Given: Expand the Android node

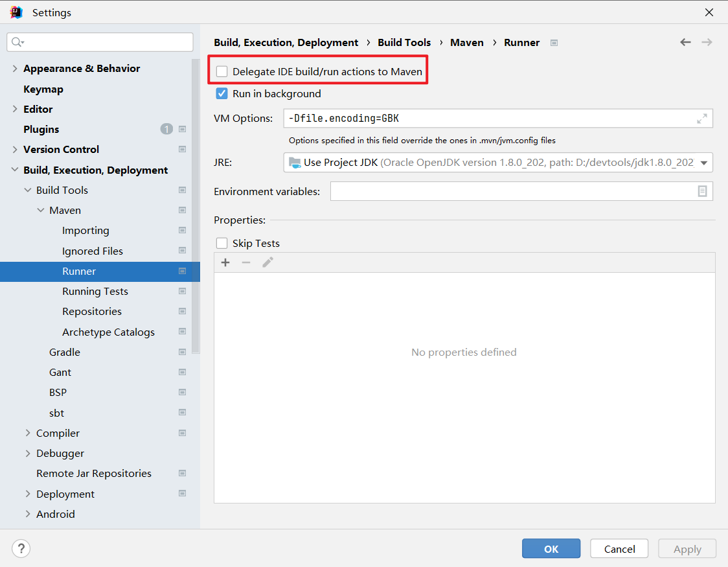Looking at the screenshot, I should tap(28, 514).
